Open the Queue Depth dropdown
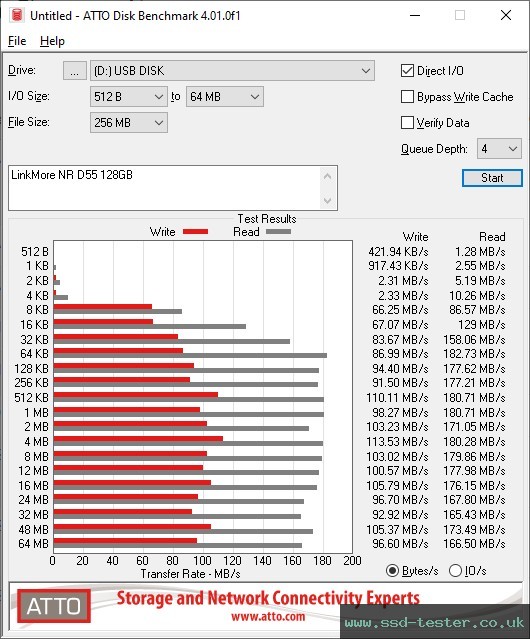530x639 pixels. pyautogui.click(x=499, y=149)
